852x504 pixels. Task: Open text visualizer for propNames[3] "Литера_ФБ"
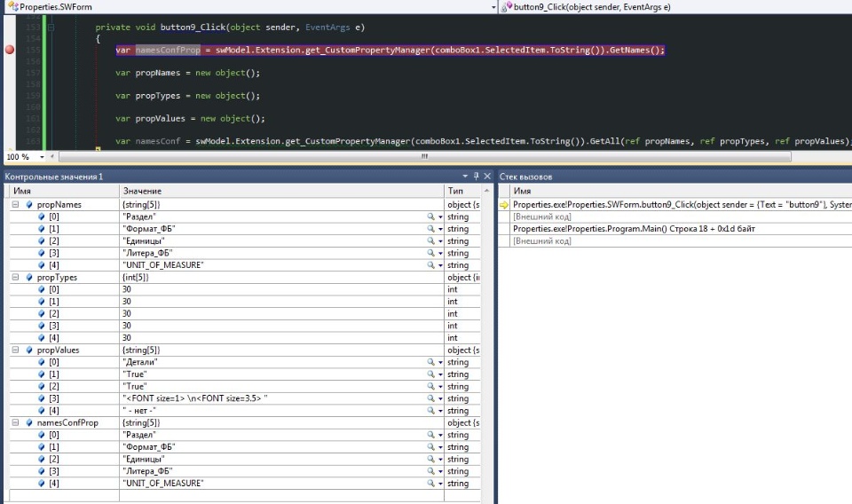[x=431, y=253]
